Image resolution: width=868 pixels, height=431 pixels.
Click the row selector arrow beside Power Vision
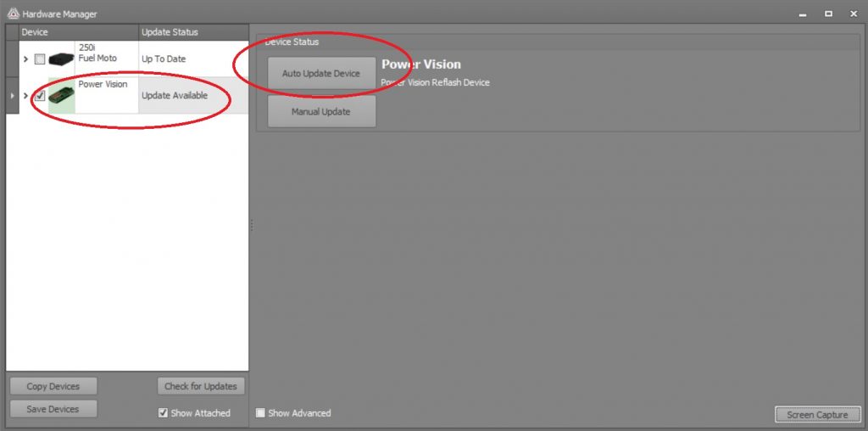(12, 96)
